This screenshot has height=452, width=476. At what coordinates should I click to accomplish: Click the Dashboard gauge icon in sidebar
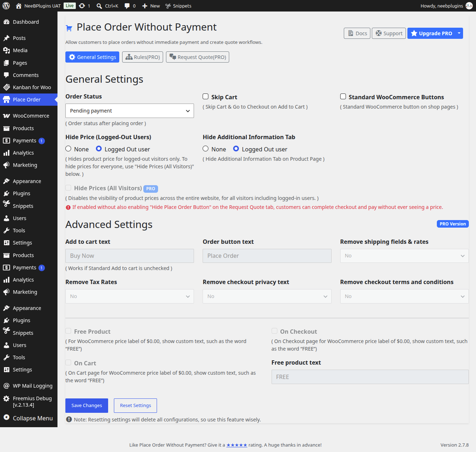click(x=6, y=22)
